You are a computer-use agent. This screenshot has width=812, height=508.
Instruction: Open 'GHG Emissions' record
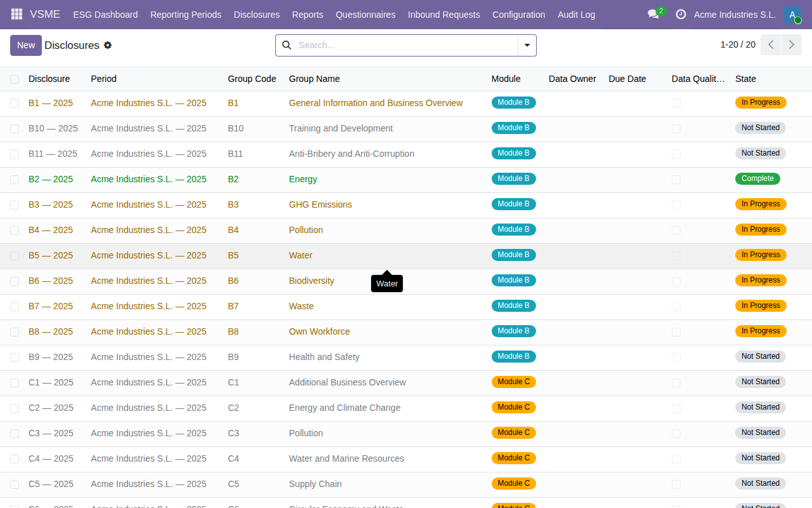[320, 204]
